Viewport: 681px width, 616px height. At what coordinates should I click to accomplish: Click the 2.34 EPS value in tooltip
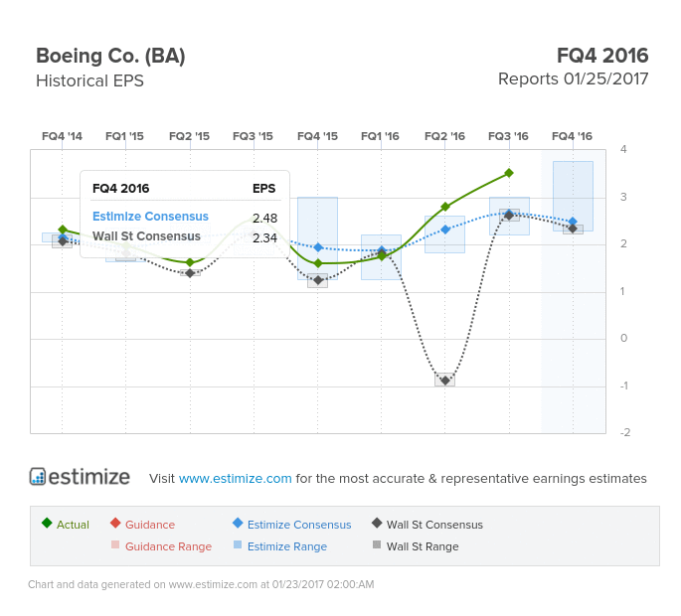(264, 237)
